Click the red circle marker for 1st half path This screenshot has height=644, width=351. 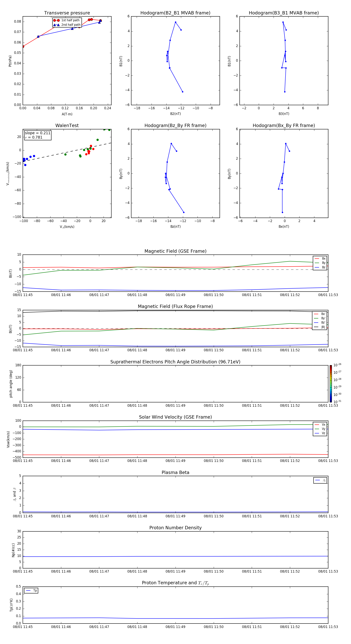pos(56,20)
